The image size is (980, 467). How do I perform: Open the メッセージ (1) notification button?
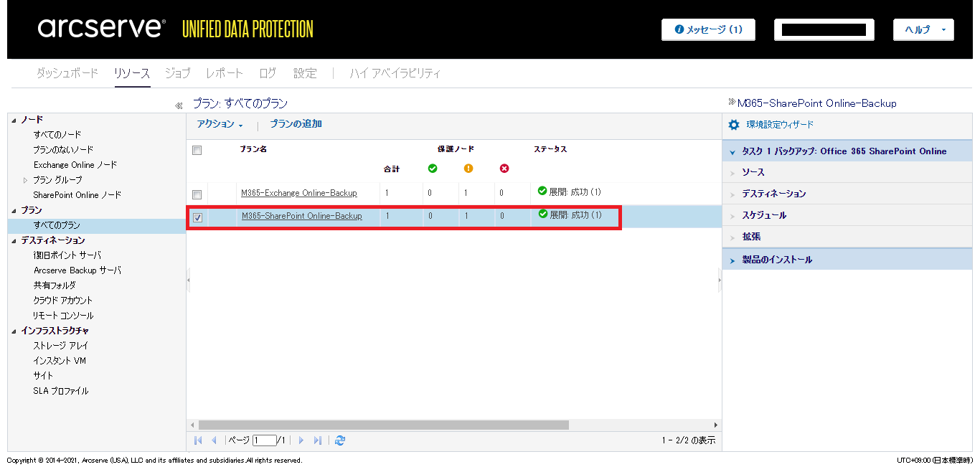click(x=708, y=29)
